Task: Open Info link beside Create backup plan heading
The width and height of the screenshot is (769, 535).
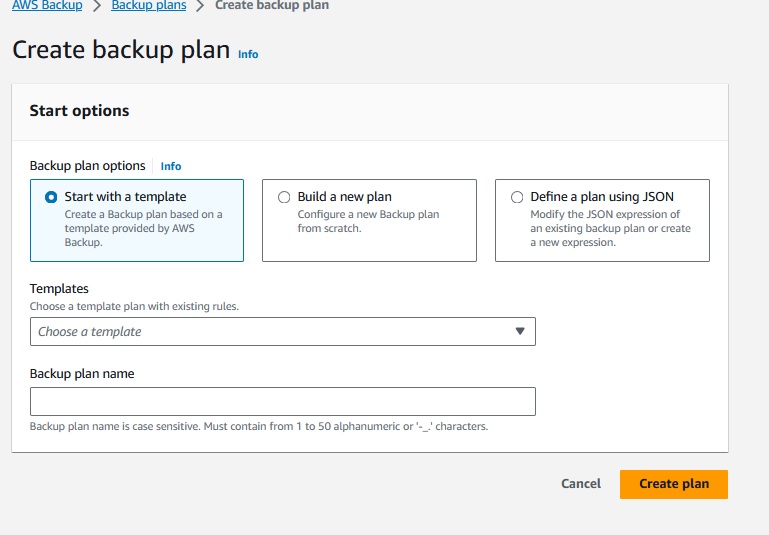Action: coord(248,54)
